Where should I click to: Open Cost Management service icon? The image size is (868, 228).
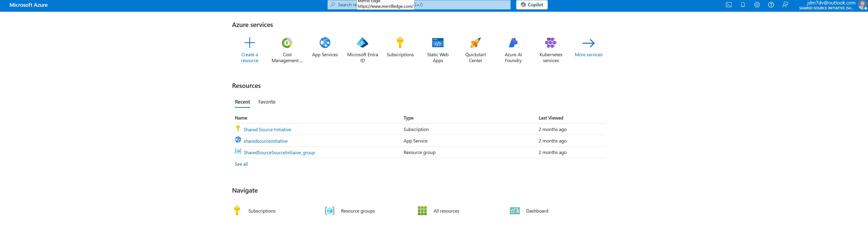point(287,43)
